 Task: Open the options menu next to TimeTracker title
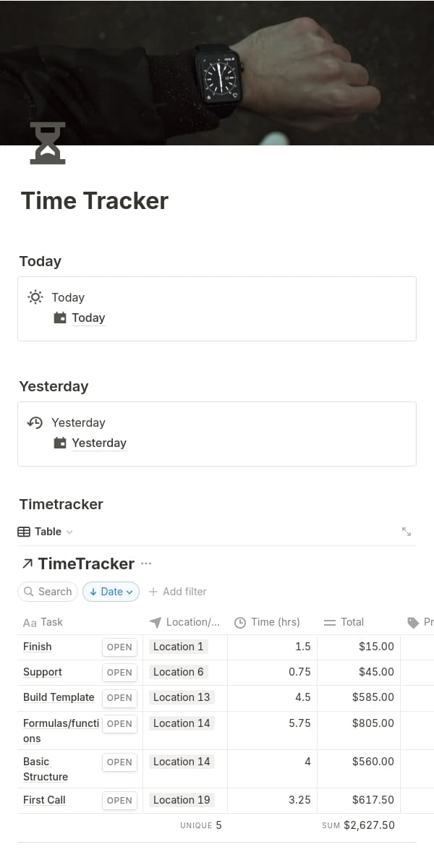point(145,563)
